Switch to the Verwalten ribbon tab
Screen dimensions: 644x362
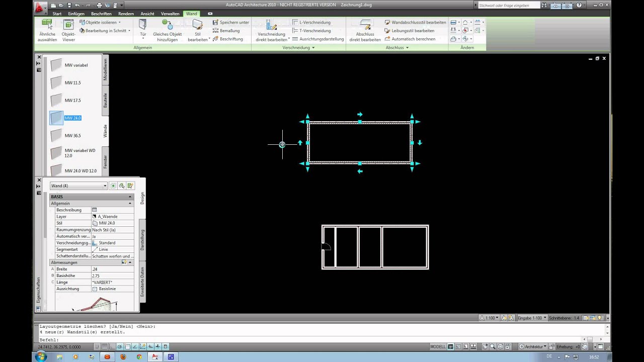(170, 14)
